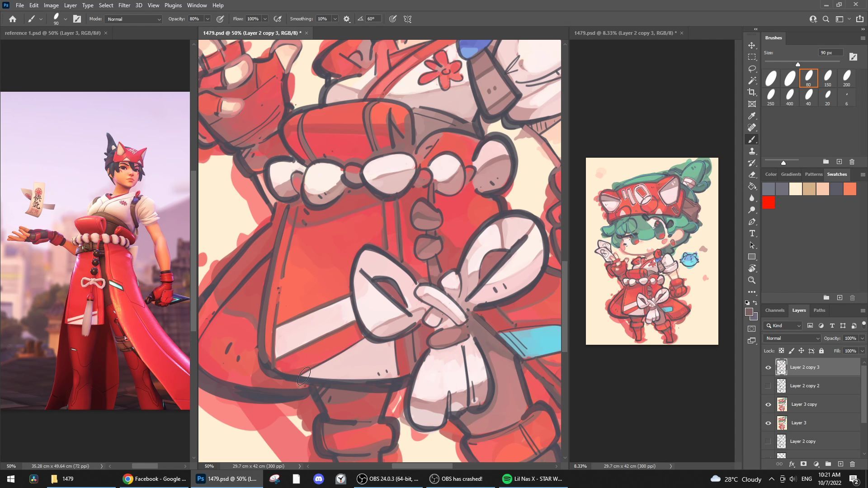Select the Spot Healing Brush tool
868x488 pixels.
tap(752, 128)
